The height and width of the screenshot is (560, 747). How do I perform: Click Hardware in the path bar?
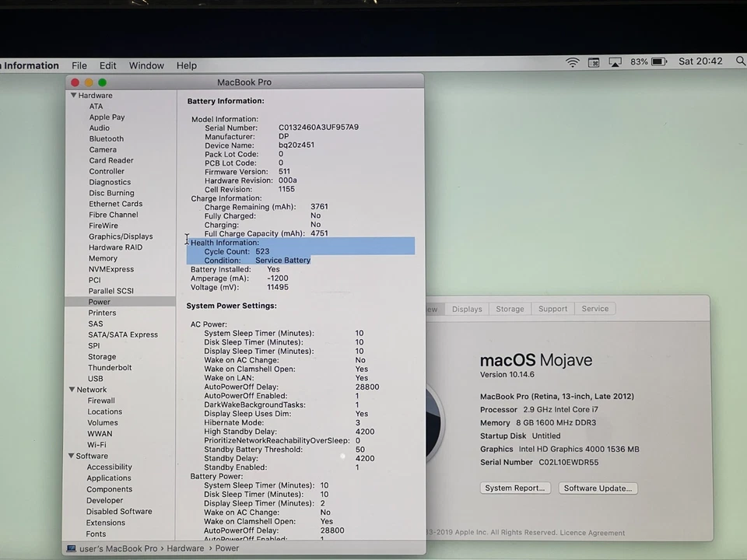click(185, 548)
